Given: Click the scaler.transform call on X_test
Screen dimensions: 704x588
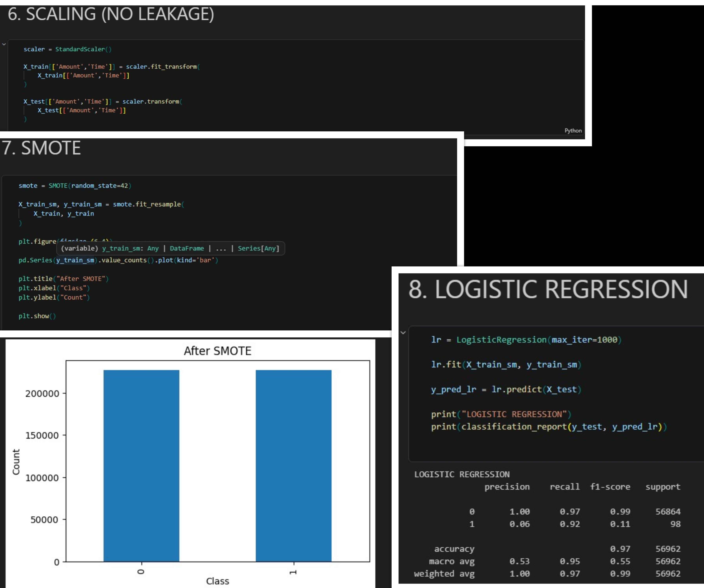Looking at the screenshot, I should pyautogui.click(x=151, y=101).
